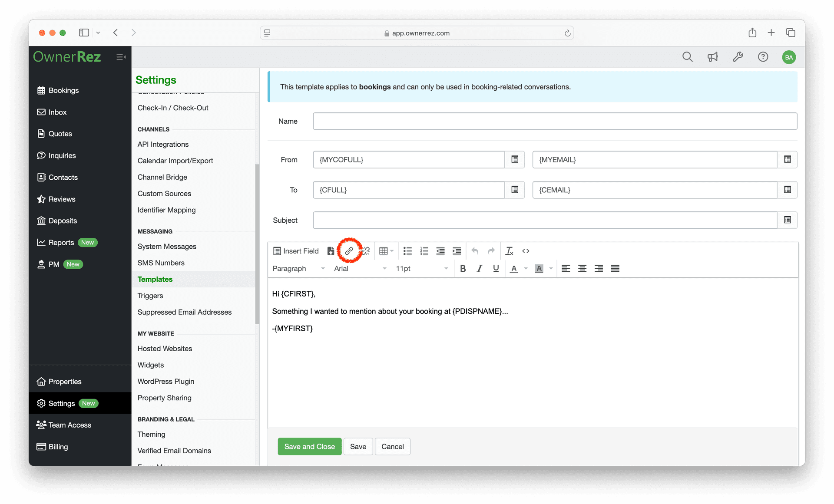Viewport: 834px width, 504px height.
Task: Select the Paragraph style dropdown
Action: (x=298, y=268)
